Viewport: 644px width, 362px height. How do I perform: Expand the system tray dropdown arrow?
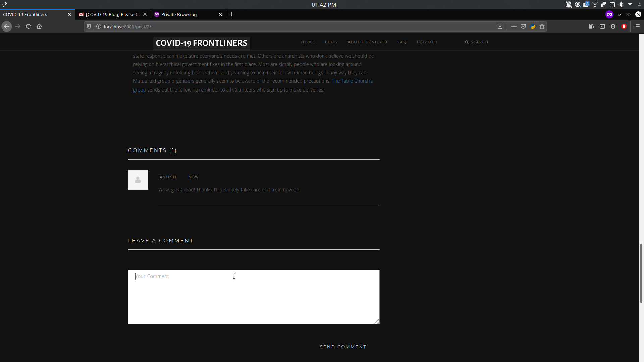(630, 4)
